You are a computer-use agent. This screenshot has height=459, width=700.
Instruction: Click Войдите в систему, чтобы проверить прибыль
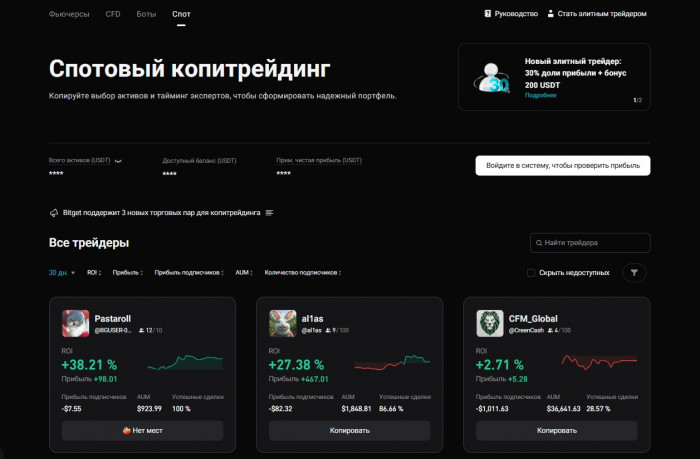click(x=562, y=165)
